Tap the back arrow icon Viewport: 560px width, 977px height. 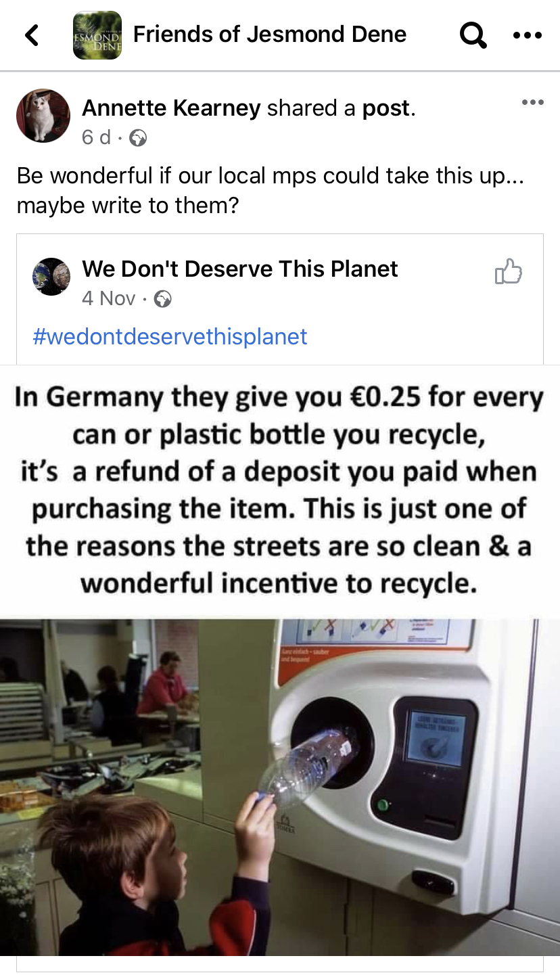[x=32, y=35]
